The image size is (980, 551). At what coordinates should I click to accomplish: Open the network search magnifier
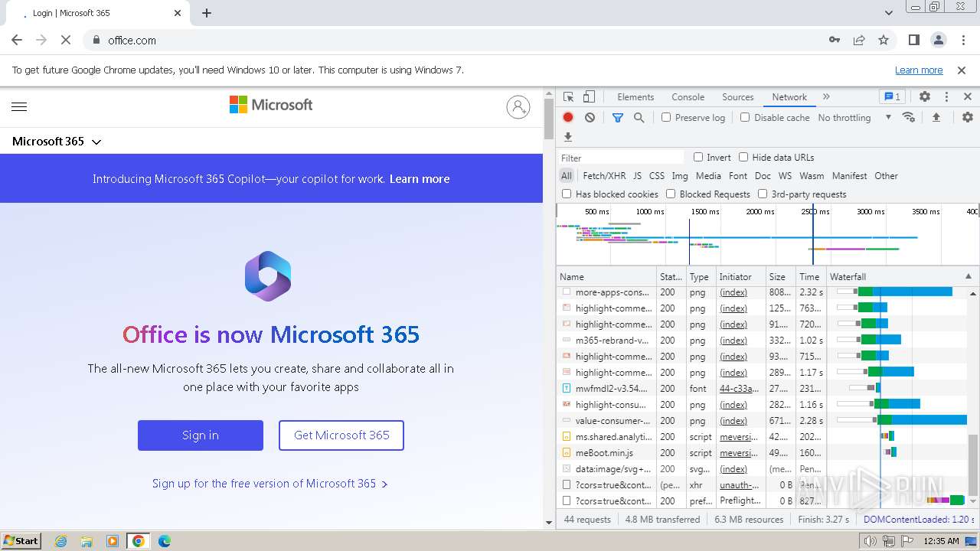pyautogui.click(x=639, y=117)
